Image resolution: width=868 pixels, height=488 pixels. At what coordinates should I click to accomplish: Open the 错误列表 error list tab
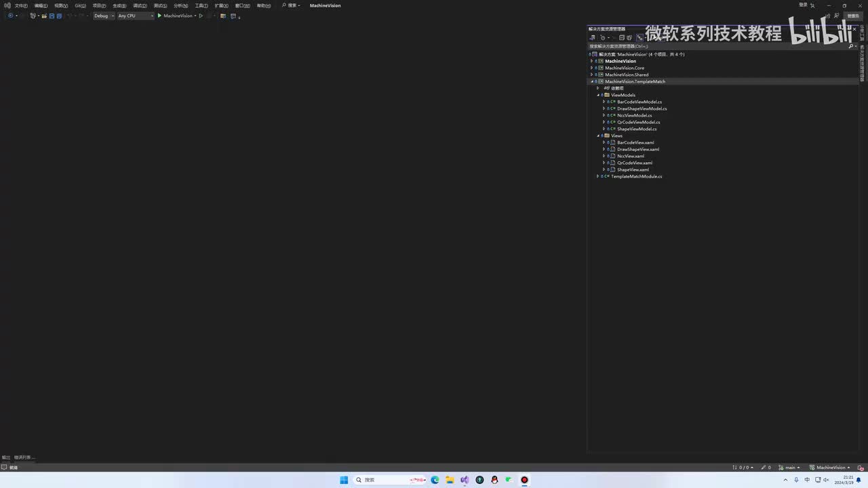pos(24,457)
